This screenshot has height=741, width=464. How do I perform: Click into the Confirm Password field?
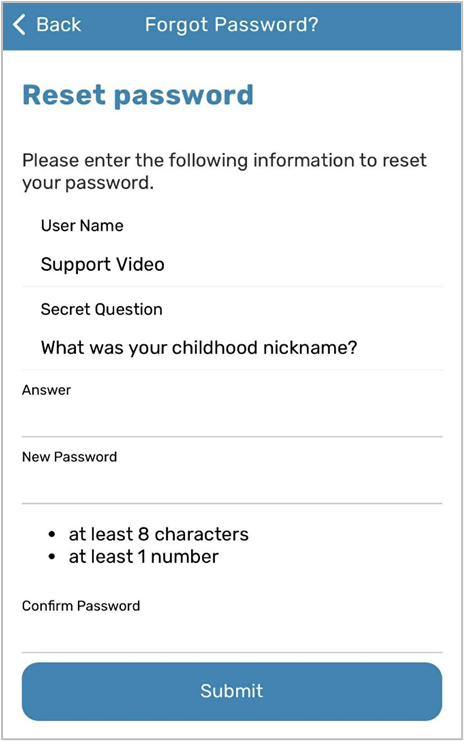tap(232, 634)
